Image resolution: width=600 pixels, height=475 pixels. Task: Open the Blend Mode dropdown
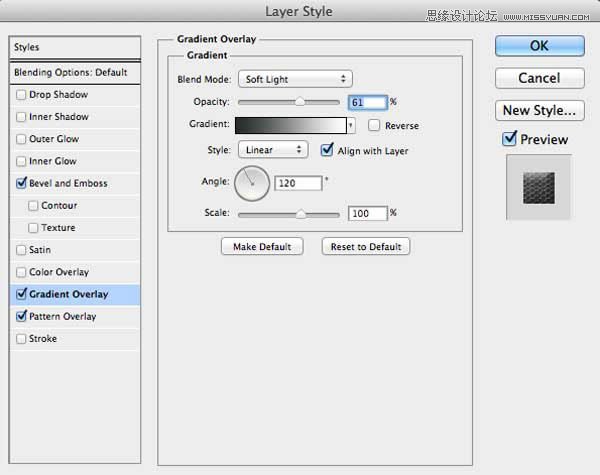(295, 79)
